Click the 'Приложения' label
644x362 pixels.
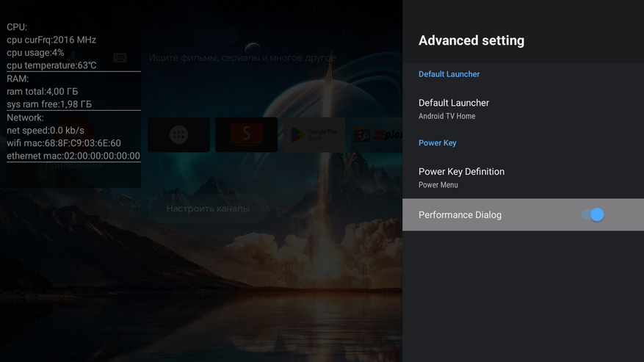coord(74,165)
